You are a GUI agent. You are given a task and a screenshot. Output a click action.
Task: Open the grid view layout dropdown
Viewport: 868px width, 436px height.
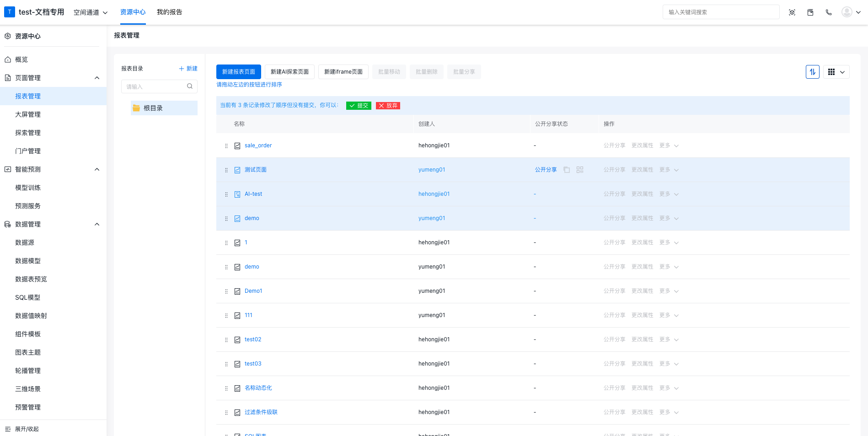click(836, 72)
